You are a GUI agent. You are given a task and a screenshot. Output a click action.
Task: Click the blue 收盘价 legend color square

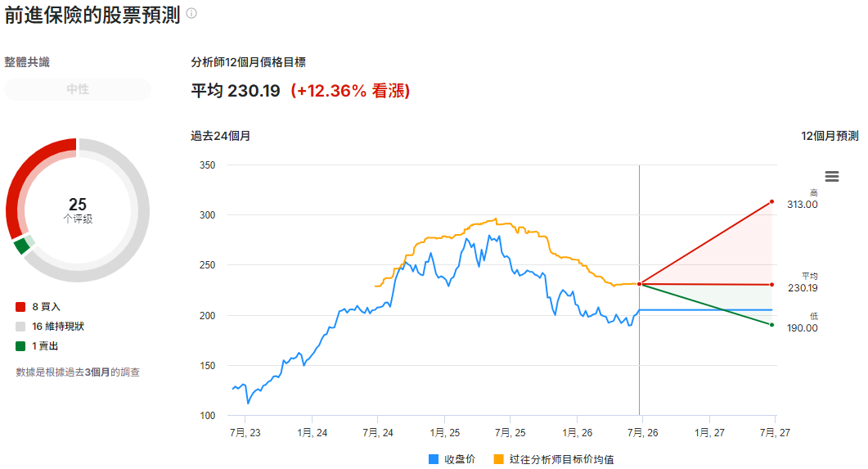pos(434,459)
